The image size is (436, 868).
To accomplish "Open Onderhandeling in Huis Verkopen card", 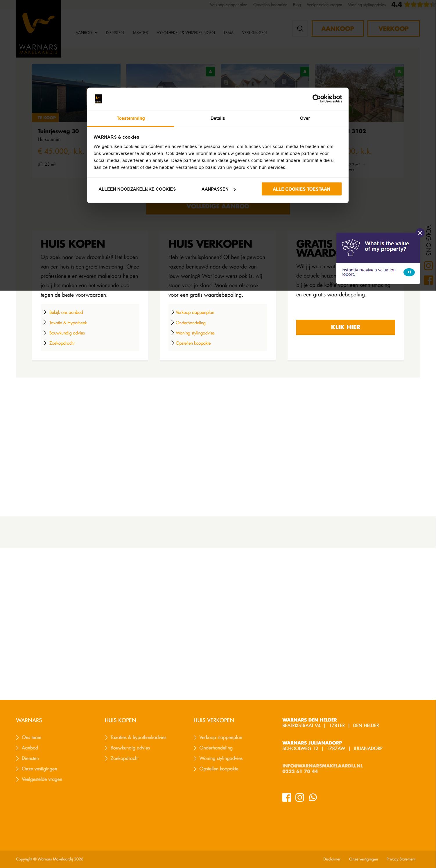I will point(191,323).
